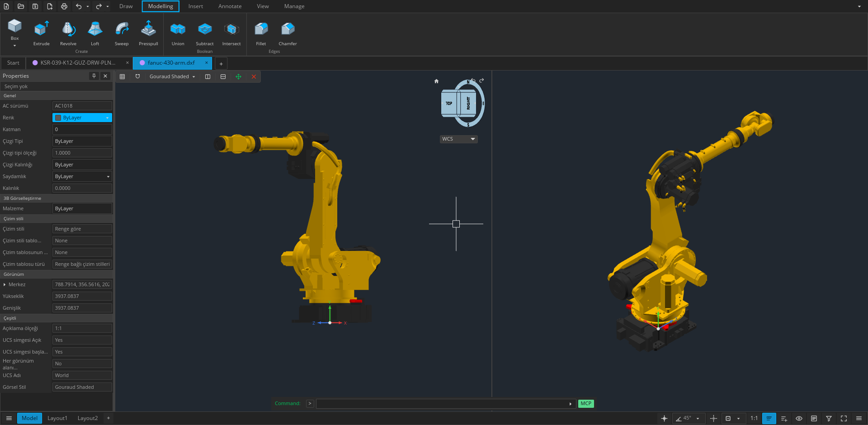Image resolution: width=868 pixels, height=425 pixels.
Task: Choose the Loft tool
Action: [95, 33]
